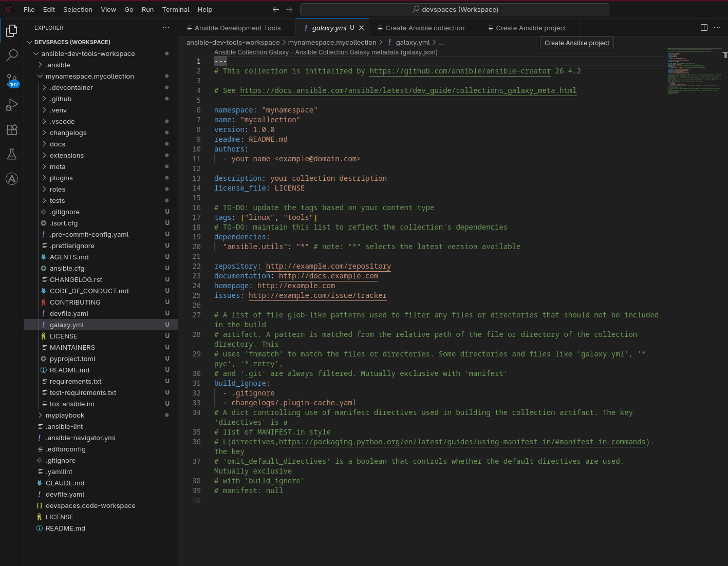Open editor More Actions ellipsis
728x566 pixels.
coord(717,28)
